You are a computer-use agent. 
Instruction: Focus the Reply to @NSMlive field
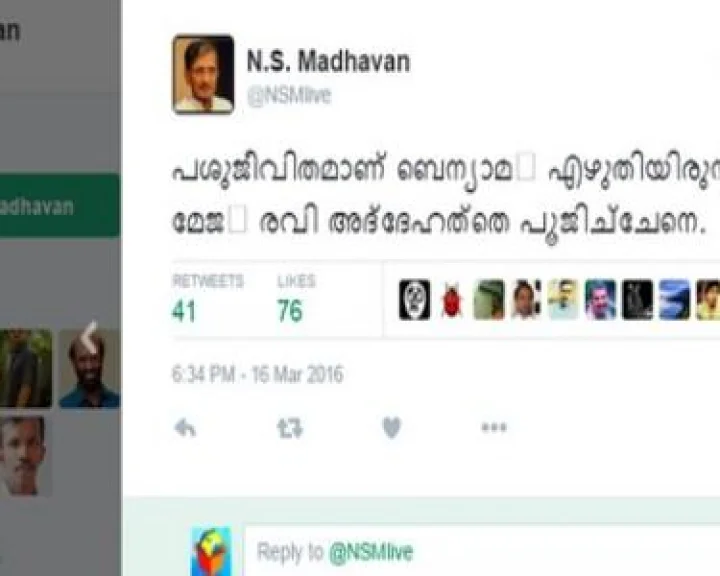(x=482, y=551)
